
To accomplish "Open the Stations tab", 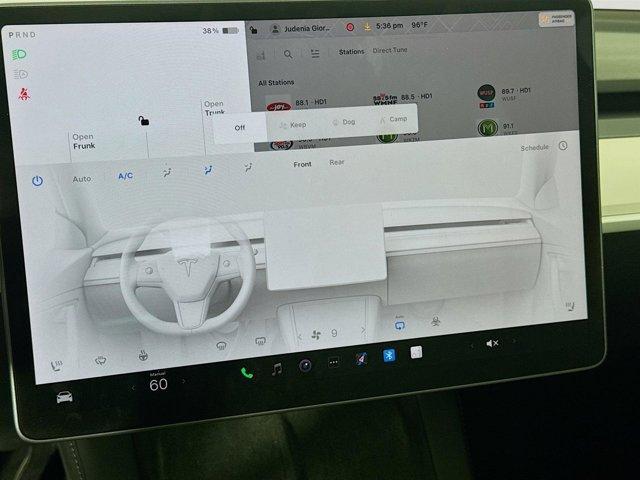I will point(351,52).
